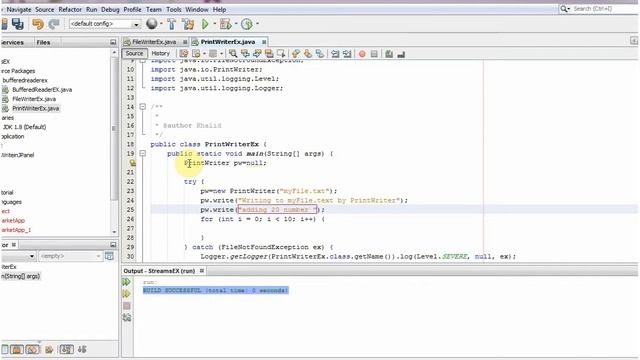Switch to the Files panel tab
This screenshot has width=640, height=360.
[x=43, y=42]
